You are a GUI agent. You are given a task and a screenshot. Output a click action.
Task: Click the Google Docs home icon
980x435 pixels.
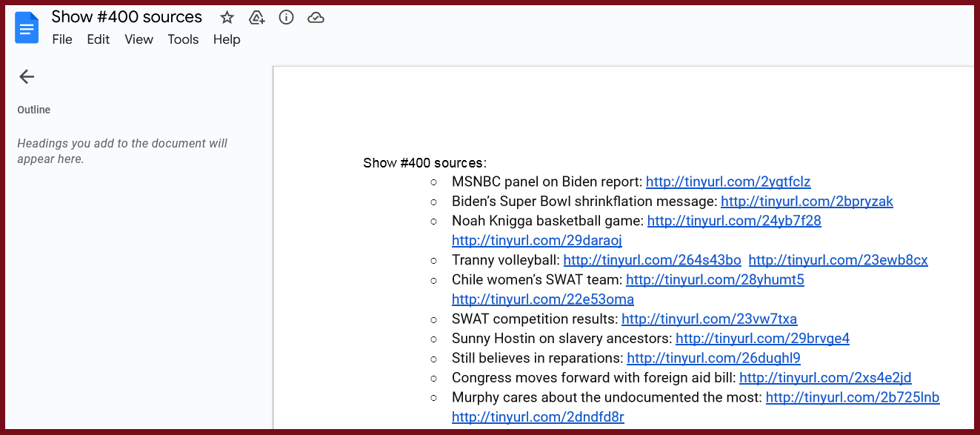[x=27, y=28]
